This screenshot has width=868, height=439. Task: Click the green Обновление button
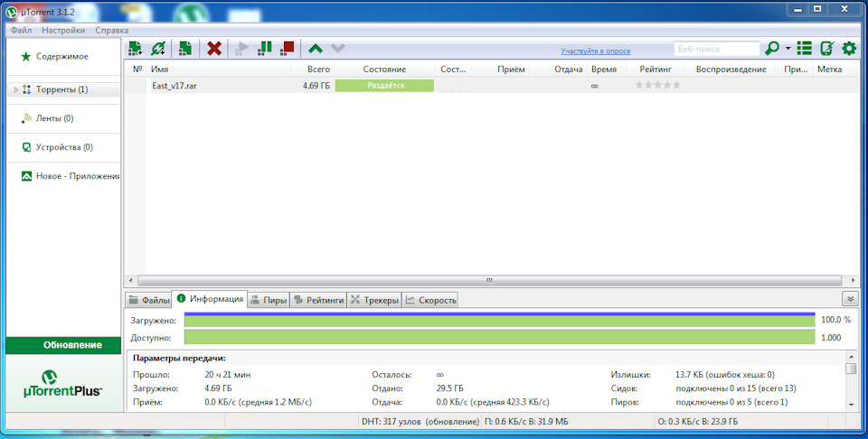click(x=63, y=345)
